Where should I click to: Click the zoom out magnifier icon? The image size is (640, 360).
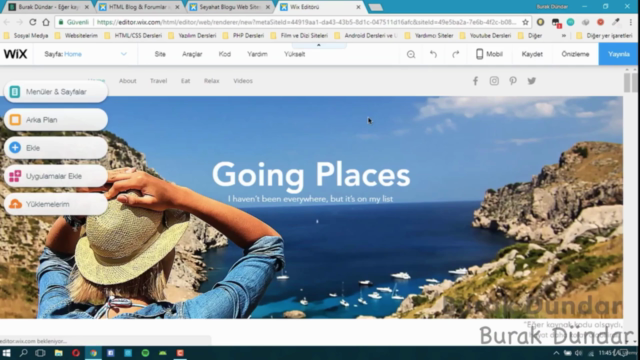pyautogui.click(x=411, y=54)
